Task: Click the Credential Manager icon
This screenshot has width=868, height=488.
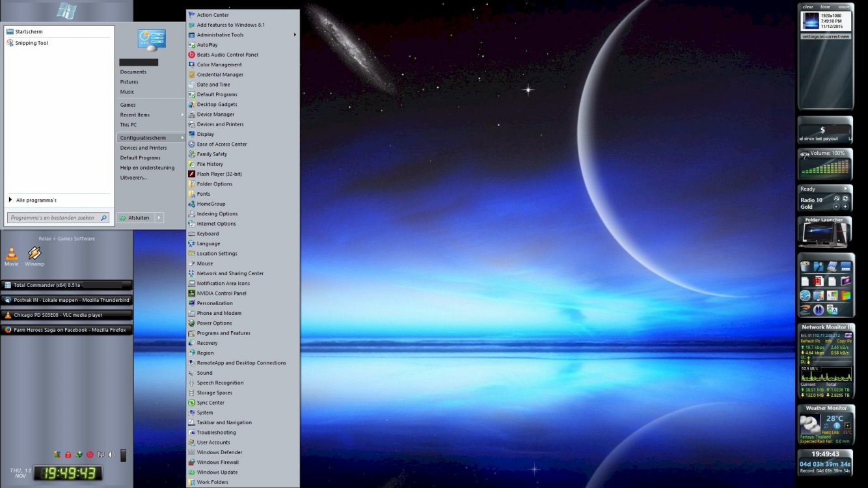Action: pos(191,75)
